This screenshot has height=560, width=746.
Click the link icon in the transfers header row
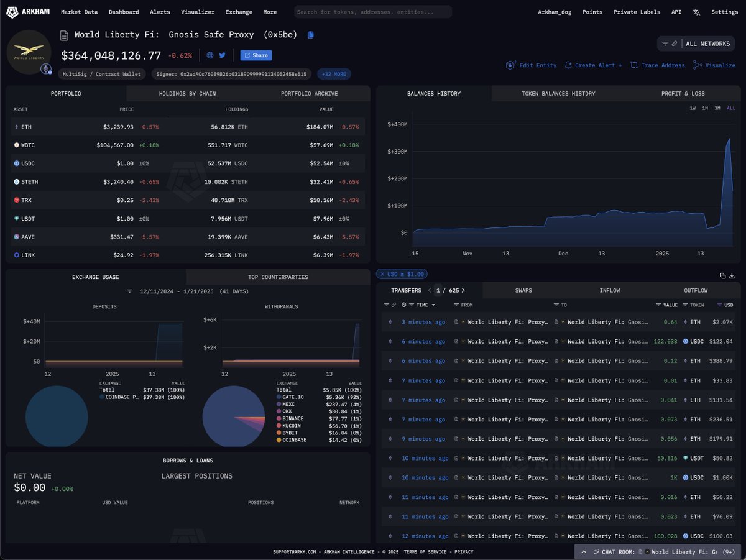click(x=393, y=305)
